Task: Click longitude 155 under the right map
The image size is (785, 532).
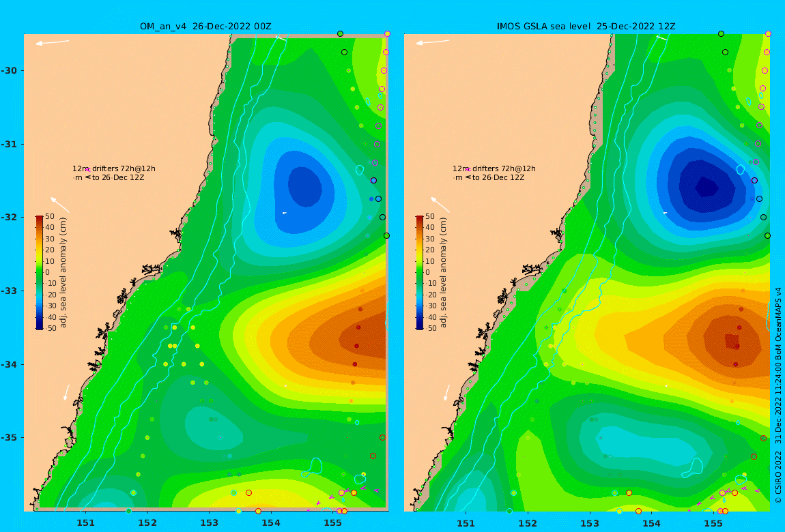Action: point(713,523)
